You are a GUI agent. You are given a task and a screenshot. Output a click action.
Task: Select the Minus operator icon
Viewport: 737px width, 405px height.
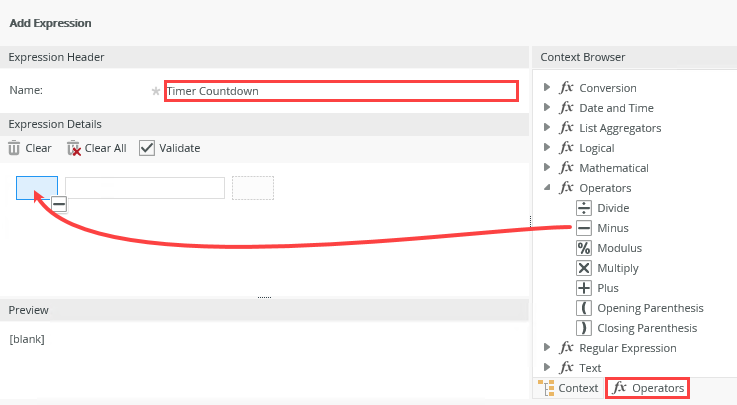coord(584,228)
